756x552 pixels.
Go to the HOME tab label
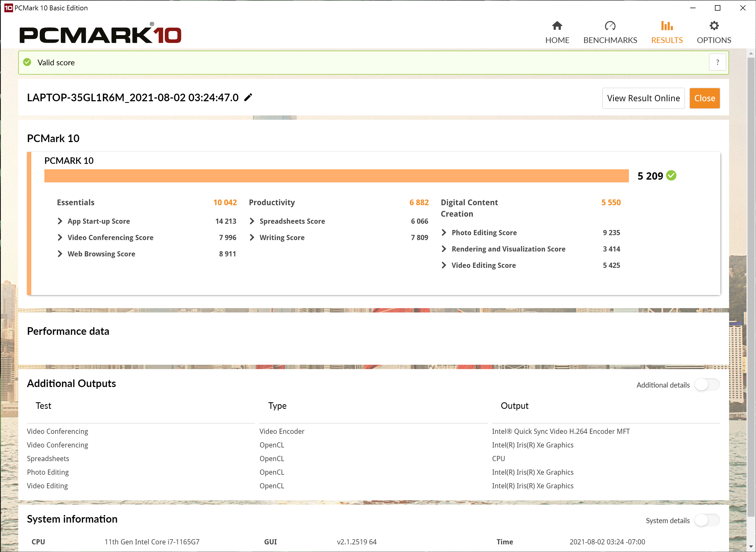[557, 40]
